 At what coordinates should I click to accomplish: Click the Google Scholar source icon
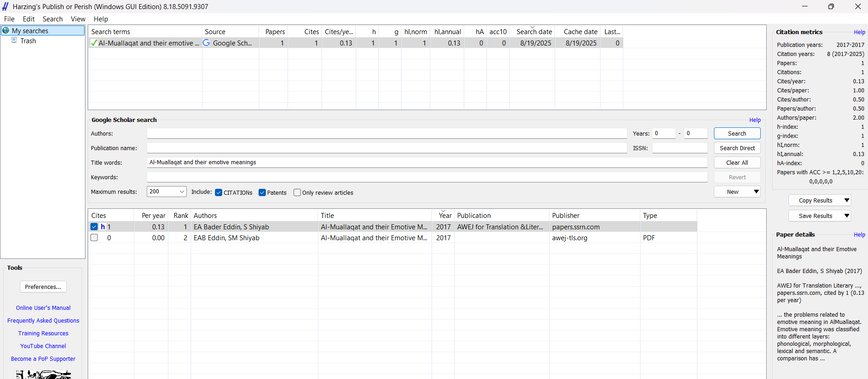pyautogui.click(x=206, y=43)
